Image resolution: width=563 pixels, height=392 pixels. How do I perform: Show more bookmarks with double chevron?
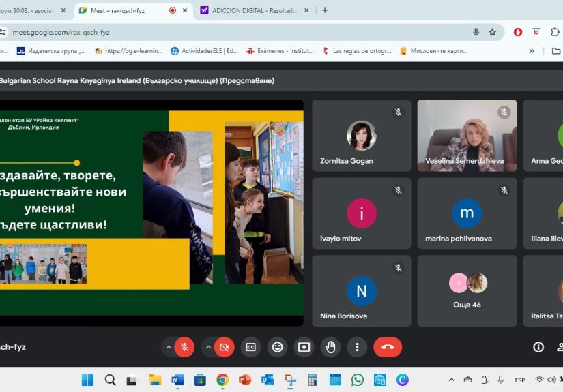[x=532, y=51]
